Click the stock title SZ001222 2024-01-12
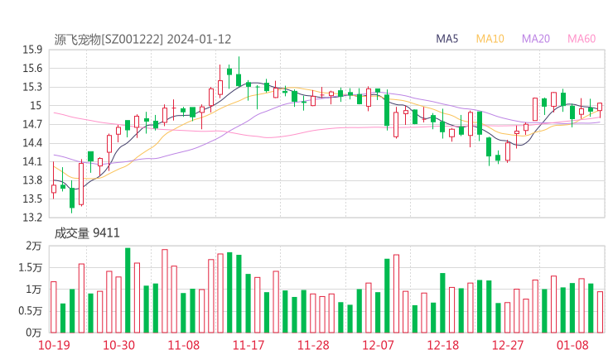 [142, 40]
